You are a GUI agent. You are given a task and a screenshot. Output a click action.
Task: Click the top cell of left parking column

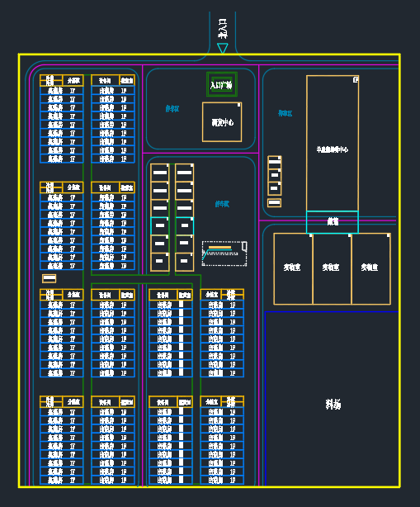tap(159, 173)
